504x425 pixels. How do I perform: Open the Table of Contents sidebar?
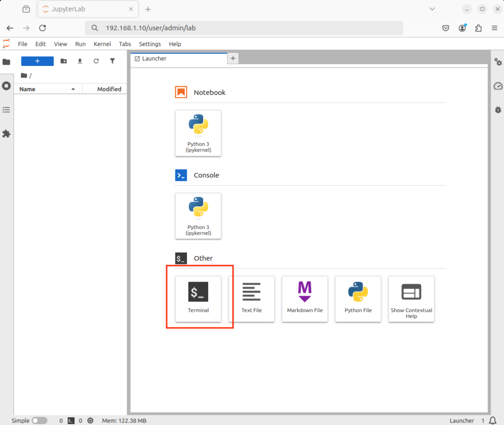pyautogui.click(x=6, y=109)
